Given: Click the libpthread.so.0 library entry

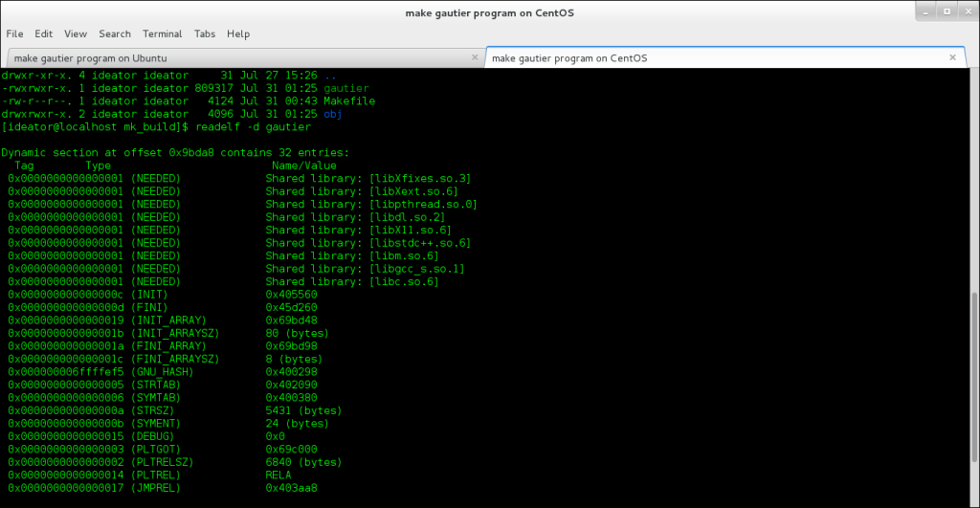Looking at the screenshot, I should 423,205.
